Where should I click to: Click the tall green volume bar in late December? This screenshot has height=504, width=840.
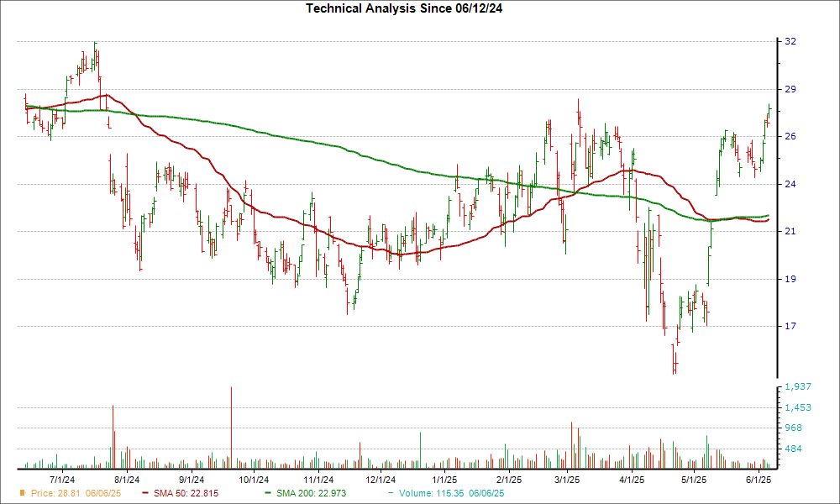tap(421, 450)
